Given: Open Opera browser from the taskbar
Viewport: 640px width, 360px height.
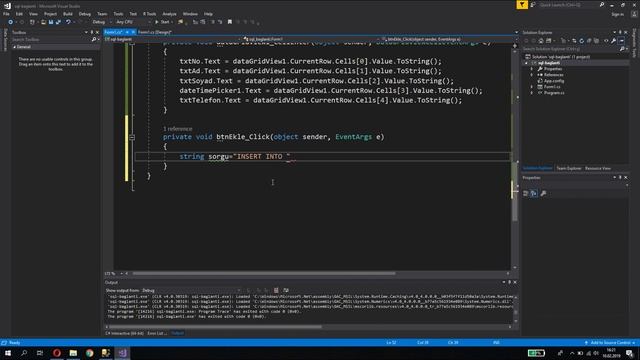Looking at the screenshot, I should coord(57,353).
